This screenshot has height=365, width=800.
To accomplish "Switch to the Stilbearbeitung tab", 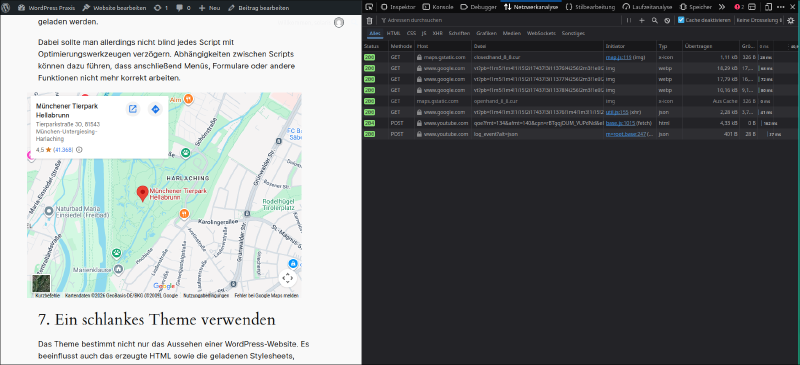I will pyautogui.click(x=590, y=7).
